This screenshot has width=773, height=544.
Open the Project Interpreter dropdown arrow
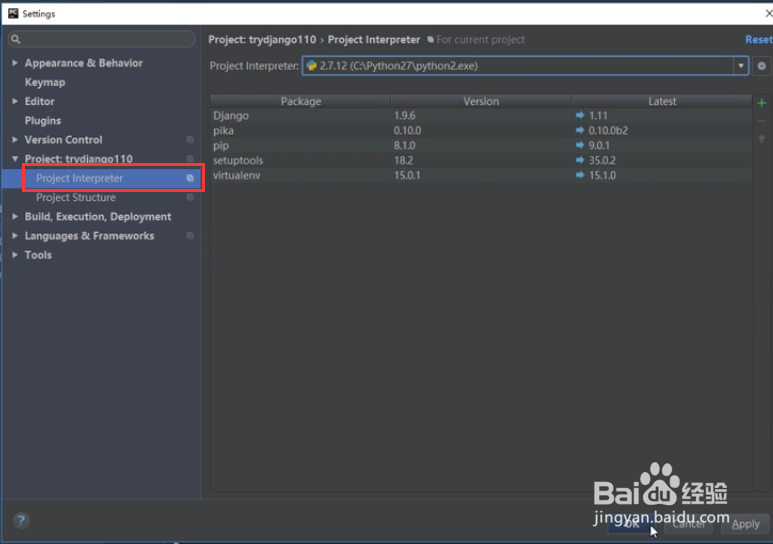coord(740,66)
